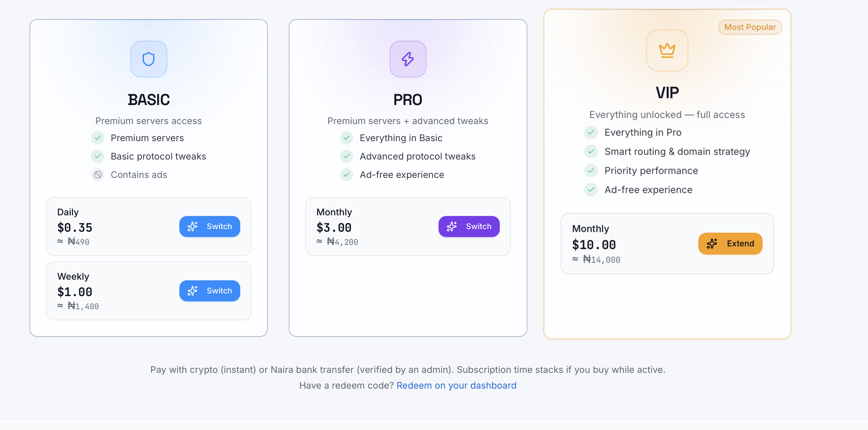The image size is (868, 430).
Task: Click the VIP crown icon
Action: click(x=667, y=51)
